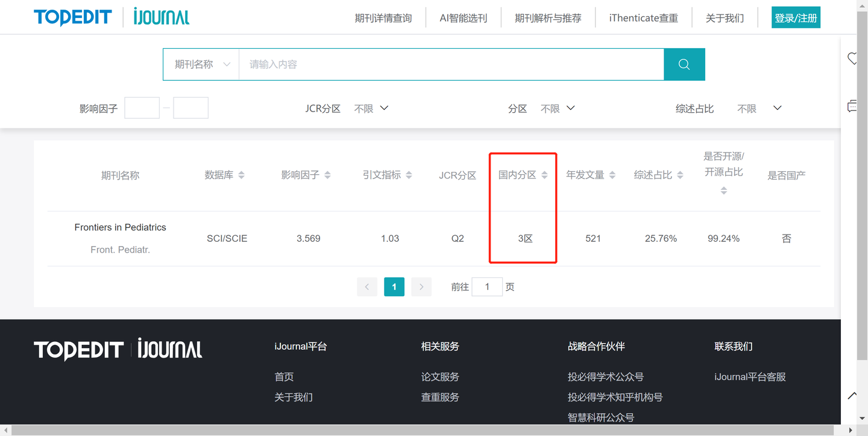Click the next page arrow in pagination
The image size is (868, 436).
click(x=421, y=286)
